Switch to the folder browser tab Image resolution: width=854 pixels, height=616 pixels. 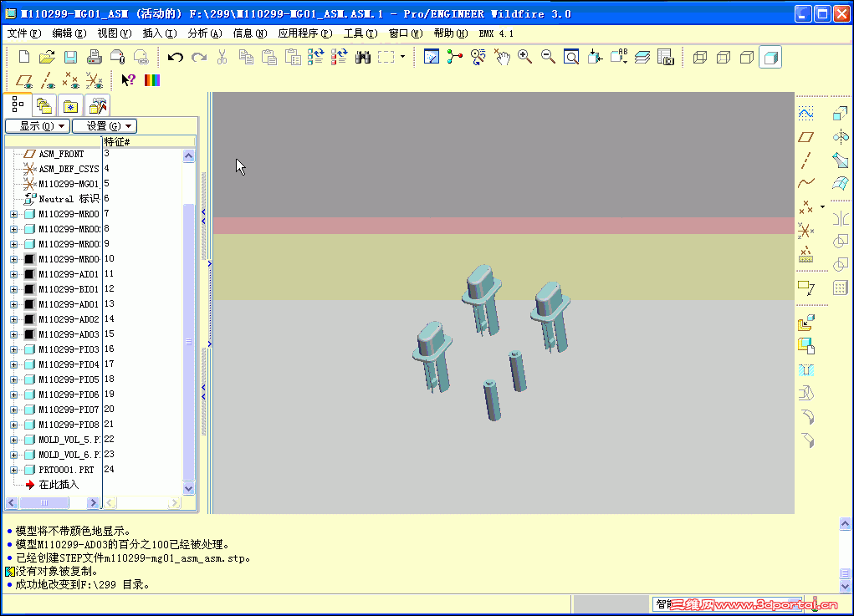(x=44, y=105)
